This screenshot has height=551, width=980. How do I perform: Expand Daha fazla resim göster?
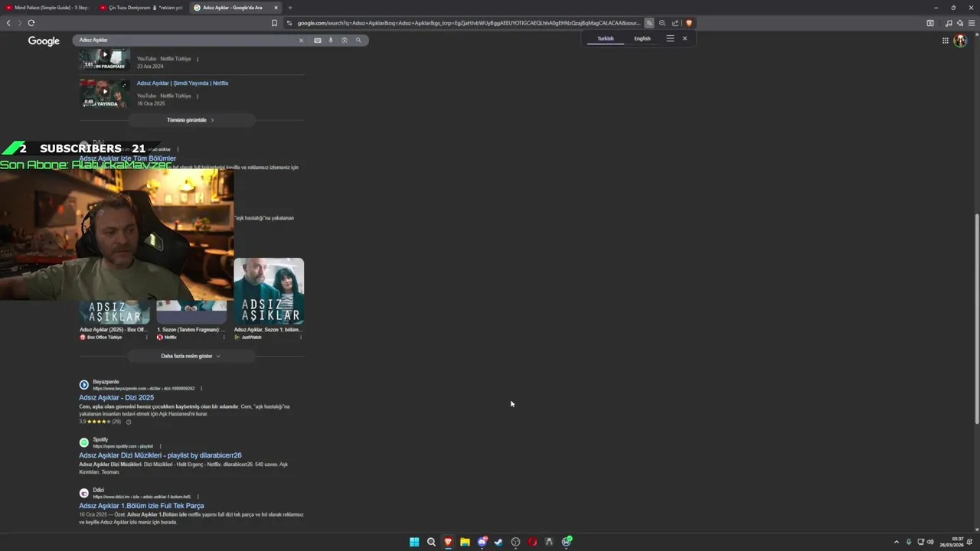pos(191,356)
